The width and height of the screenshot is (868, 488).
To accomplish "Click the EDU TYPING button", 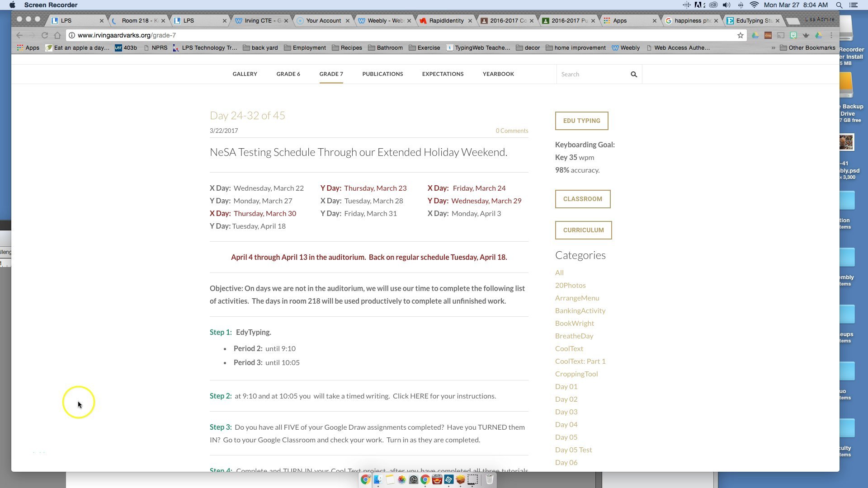I will 581,121.
